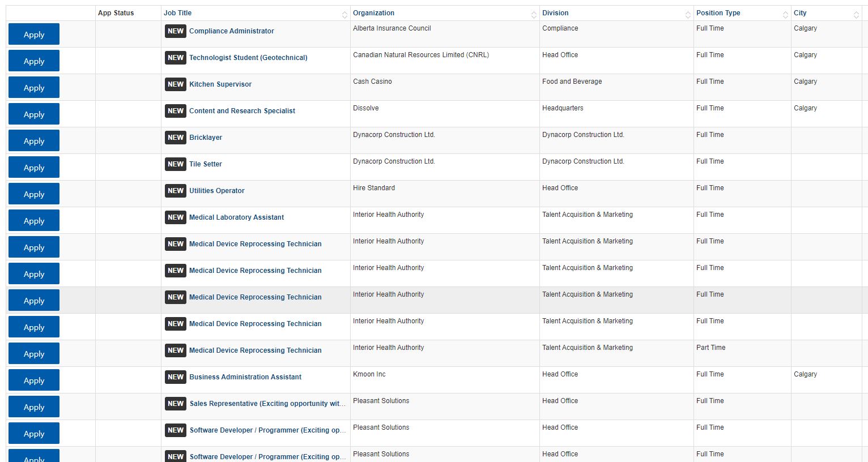Viewport: 868px width, 462px height.
Task: Click NEW badge beside Compliance Administrator
Action: (x=176, y=31)
